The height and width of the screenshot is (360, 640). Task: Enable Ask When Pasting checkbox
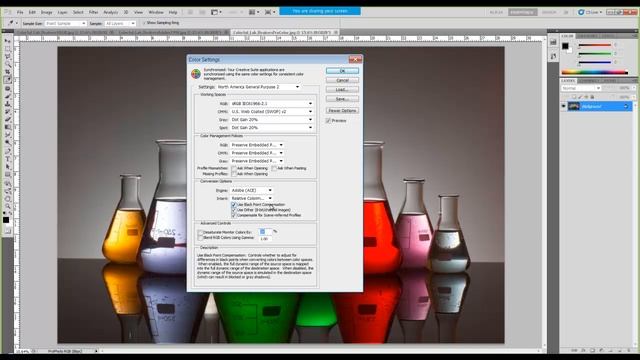pyautogui.click(x=274, y=168)
